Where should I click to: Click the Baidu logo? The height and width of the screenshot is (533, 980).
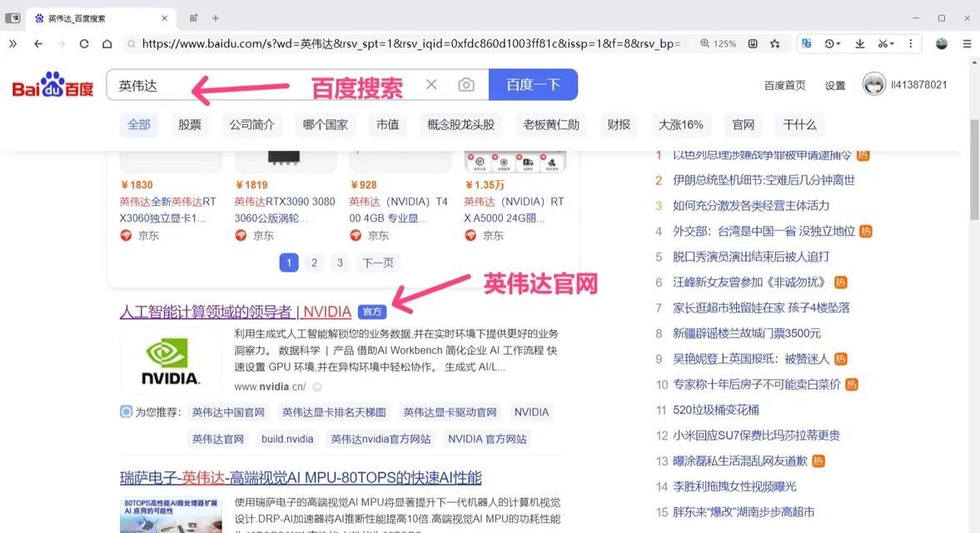coord(52,85)
